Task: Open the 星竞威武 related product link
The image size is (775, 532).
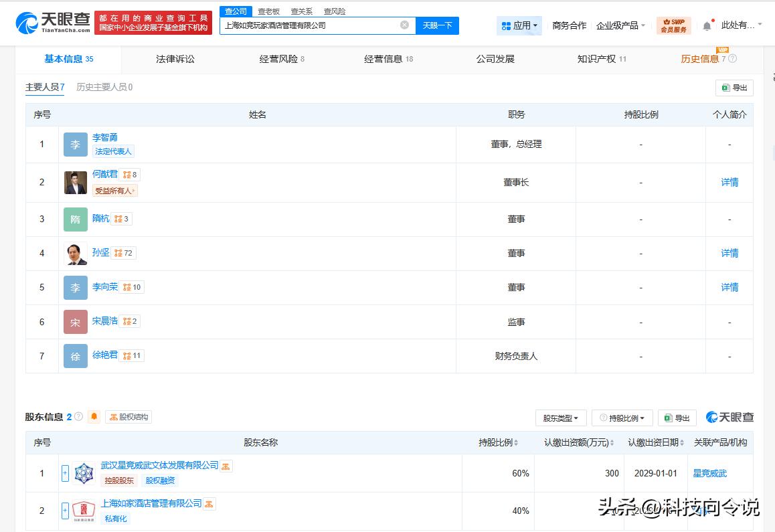Action: 710,473
